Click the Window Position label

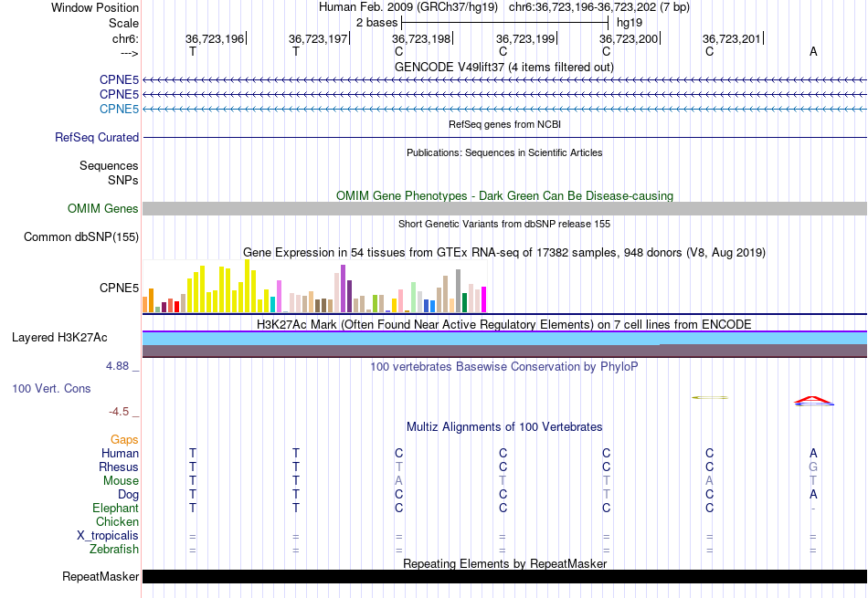pos(95,7)
